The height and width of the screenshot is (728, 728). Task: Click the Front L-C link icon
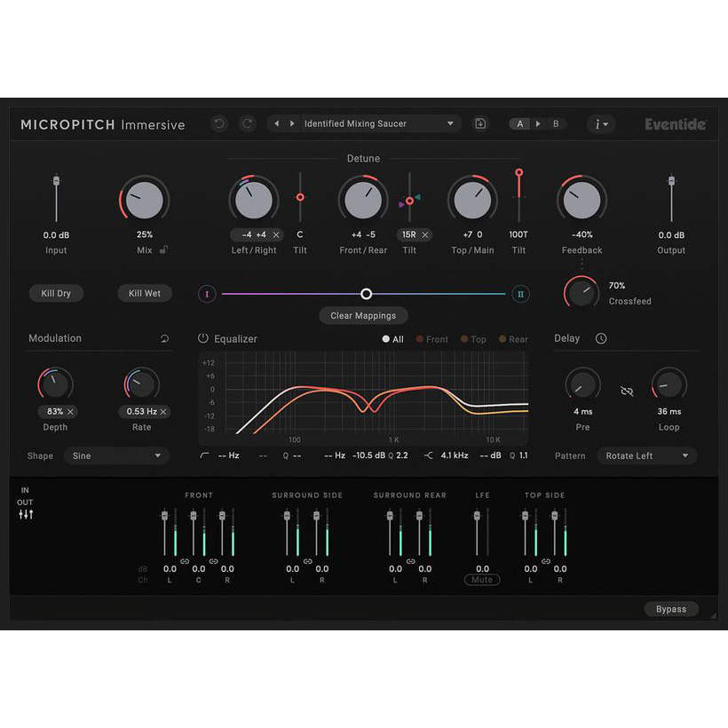[x=185, y=561]
